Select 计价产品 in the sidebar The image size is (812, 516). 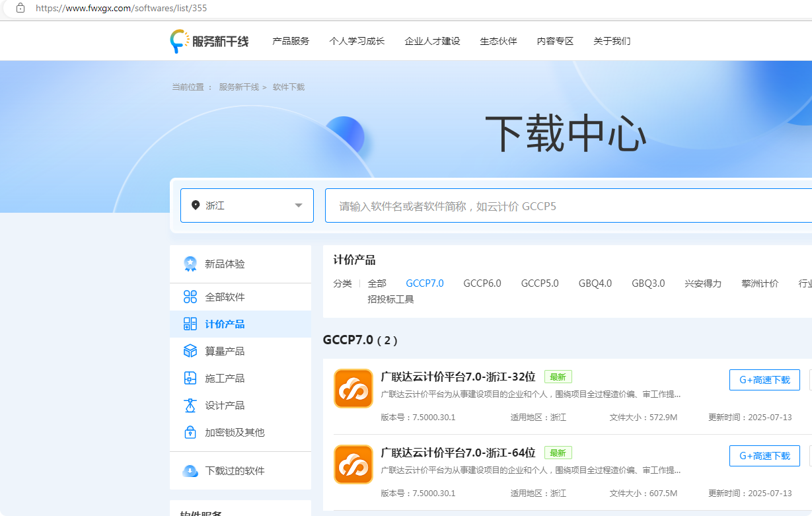coord(240,324)
